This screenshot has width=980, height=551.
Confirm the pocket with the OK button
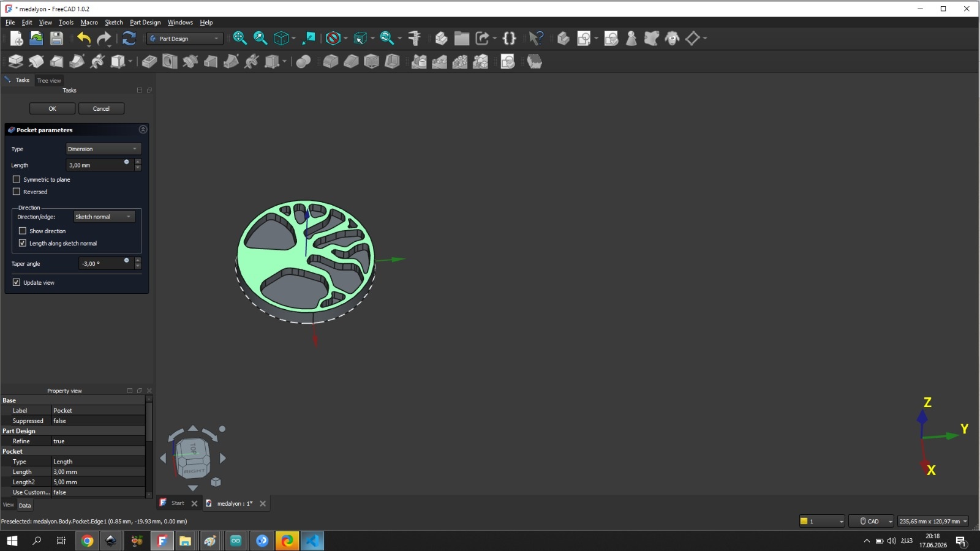tap(53, 108)
